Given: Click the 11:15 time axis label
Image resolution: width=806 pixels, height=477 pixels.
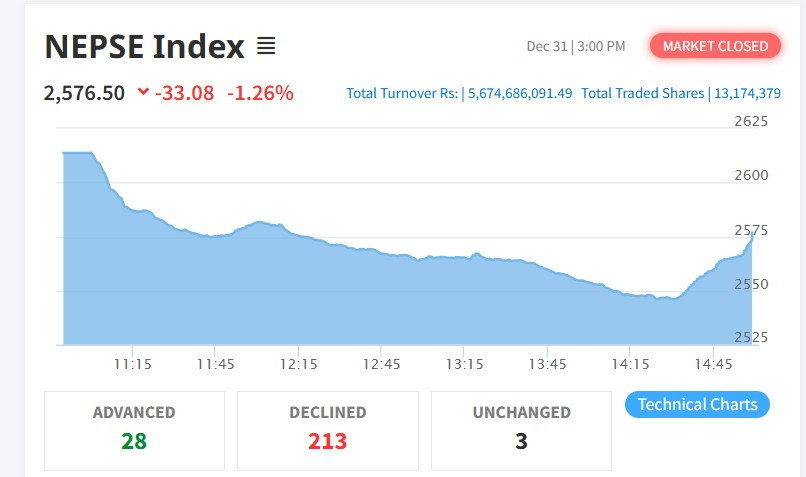Looking at the screenshot, I should (x=132, y=365).
